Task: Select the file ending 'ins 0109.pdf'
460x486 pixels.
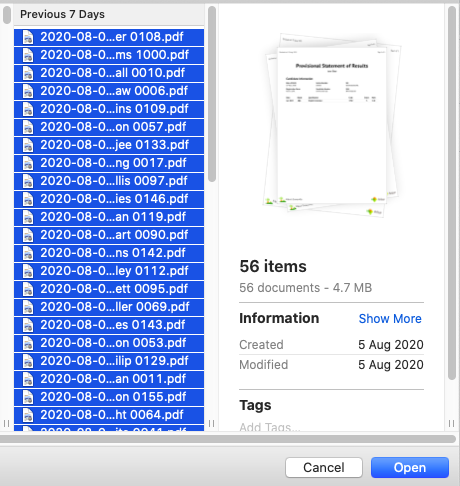Action: [x=109, y=109]
